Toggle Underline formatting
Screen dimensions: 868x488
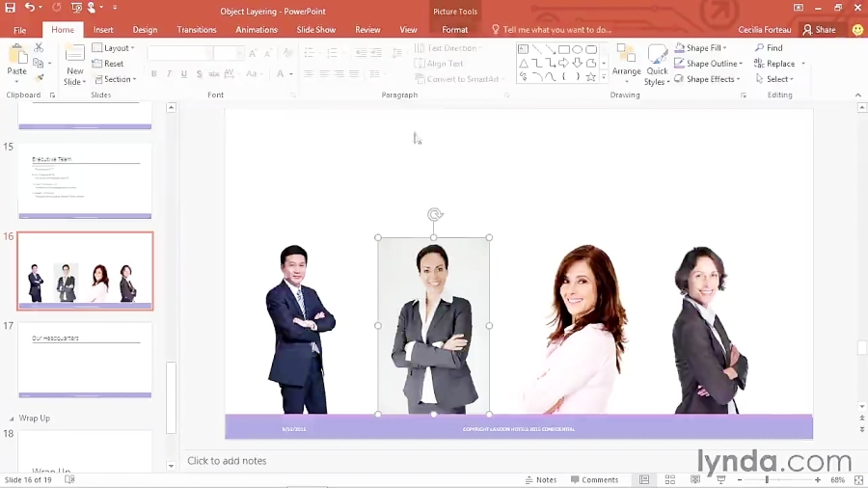coord(184,73)
